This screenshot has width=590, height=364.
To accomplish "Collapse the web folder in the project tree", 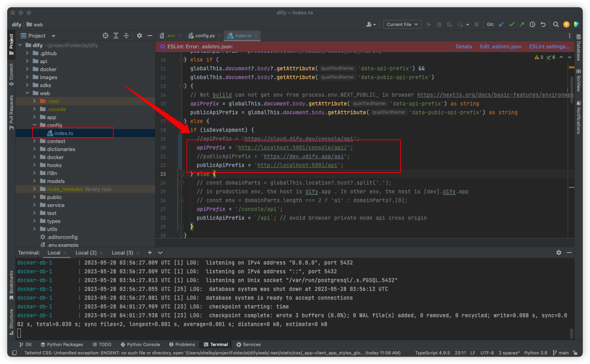I will (27, 93).
